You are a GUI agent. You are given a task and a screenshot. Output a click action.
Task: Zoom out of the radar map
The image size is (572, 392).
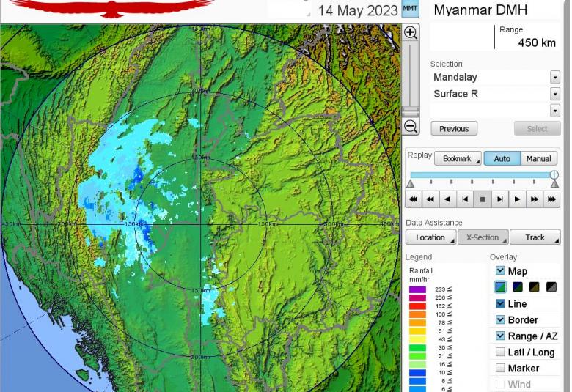pyautogui.click(x=411, y=127)
